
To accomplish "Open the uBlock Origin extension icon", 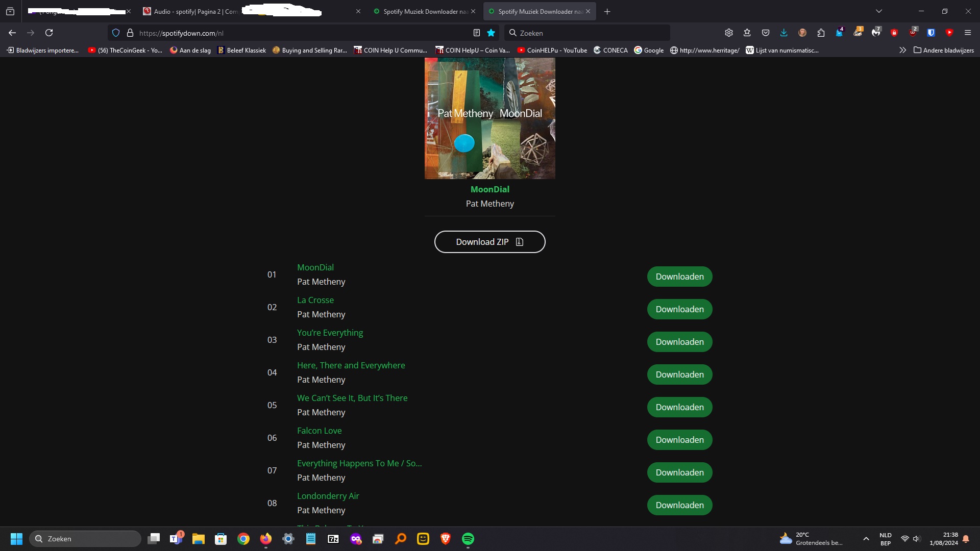I will tap(913, 32).
